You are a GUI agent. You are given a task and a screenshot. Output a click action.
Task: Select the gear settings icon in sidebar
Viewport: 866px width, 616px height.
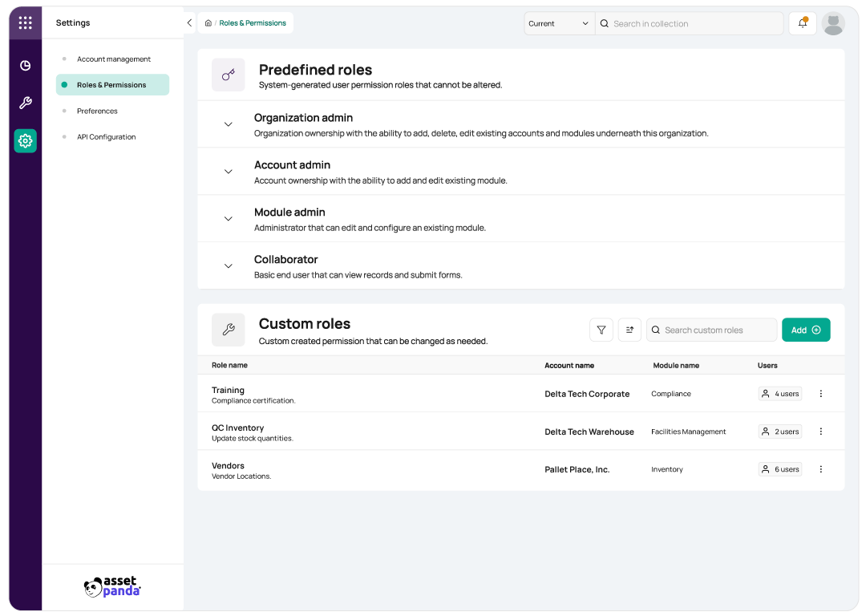[25, 141]
